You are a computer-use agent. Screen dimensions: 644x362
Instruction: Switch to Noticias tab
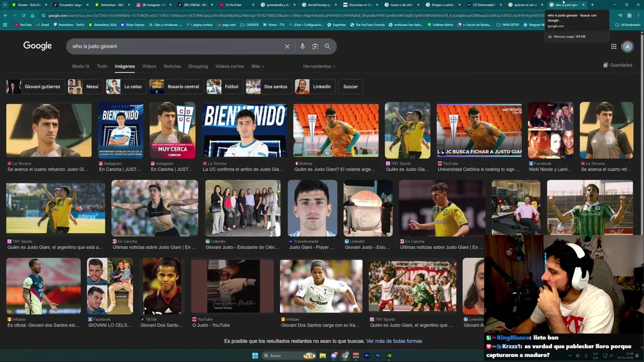click(x=172, y=66)
